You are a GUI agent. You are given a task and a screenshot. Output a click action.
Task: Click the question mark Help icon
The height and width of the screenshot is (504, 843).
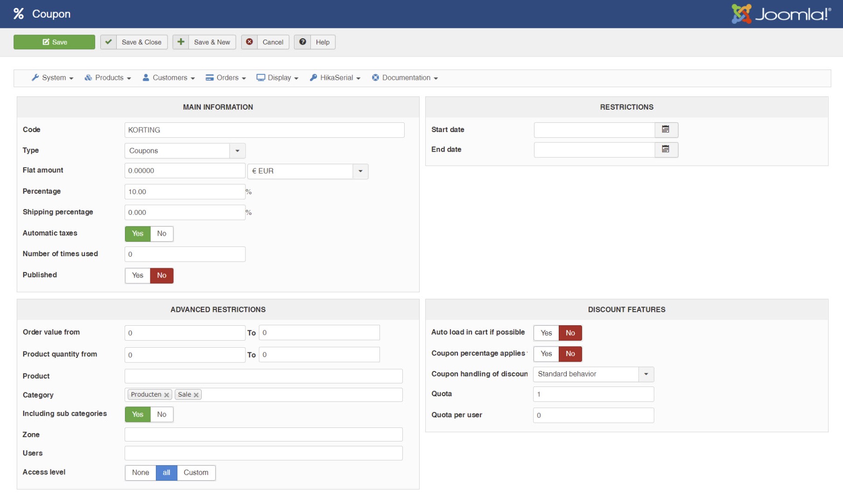302,42
